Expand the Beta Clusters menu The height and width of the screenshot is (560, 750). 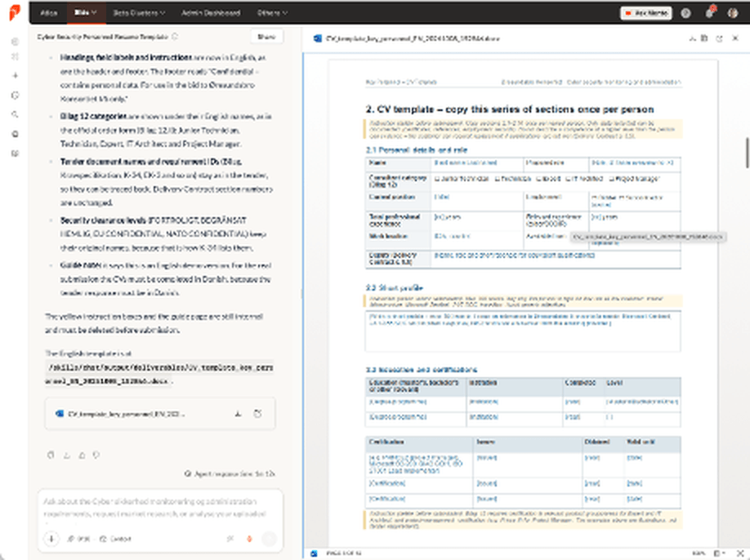139,13
